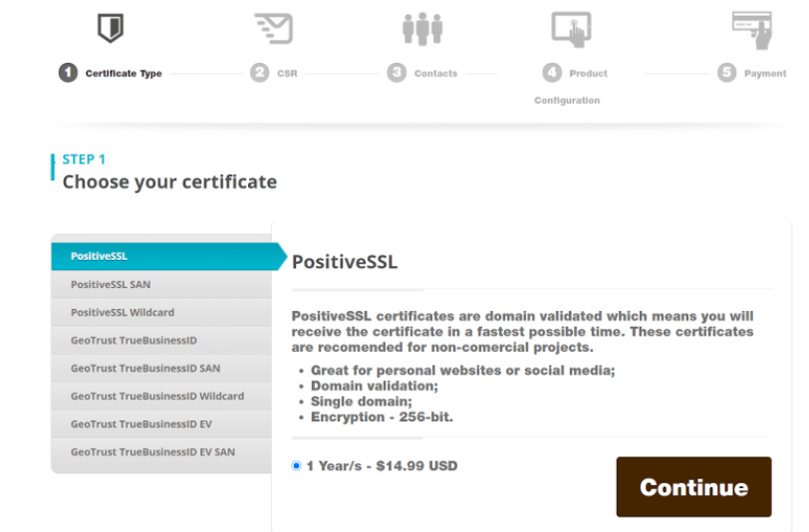Switch to GeoTrust TrueBusinessID SAN
The width and height of the screenshot is (809, 532).
click(159, 368)
